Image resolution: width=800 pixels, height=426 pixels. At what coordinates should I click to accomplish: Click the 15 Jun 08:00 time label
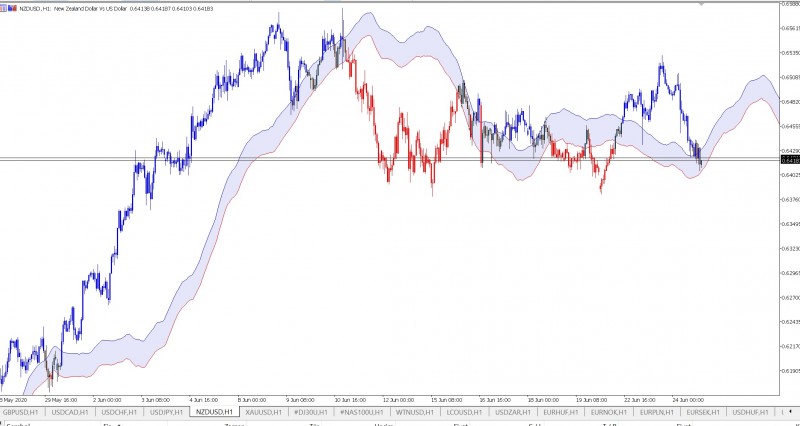[x=446, y=400]
